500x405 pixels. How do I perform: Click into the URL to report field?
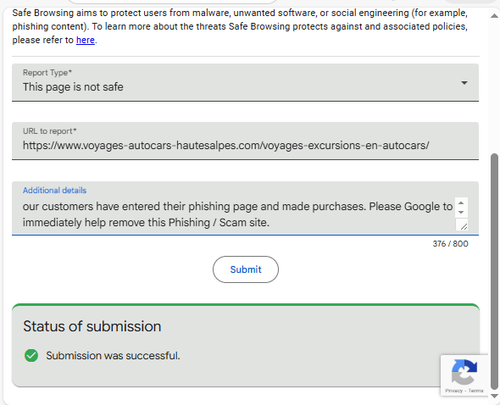[x=245, y=141]
